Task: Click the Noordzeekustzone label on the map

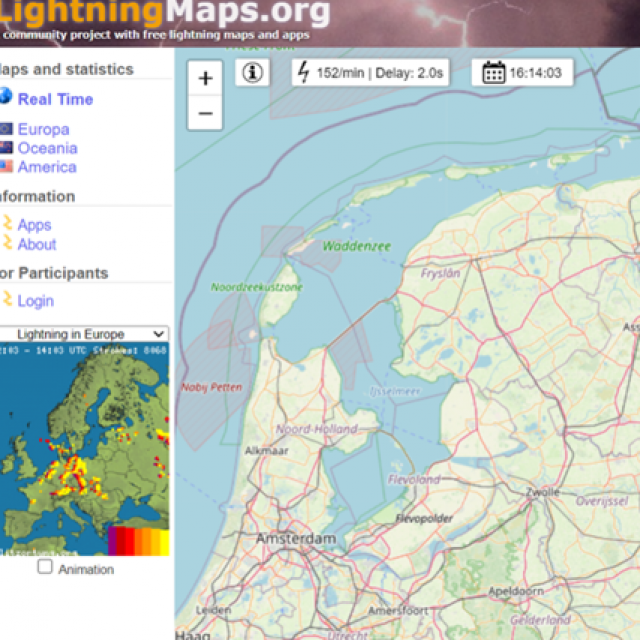Action: click(257, 287)
